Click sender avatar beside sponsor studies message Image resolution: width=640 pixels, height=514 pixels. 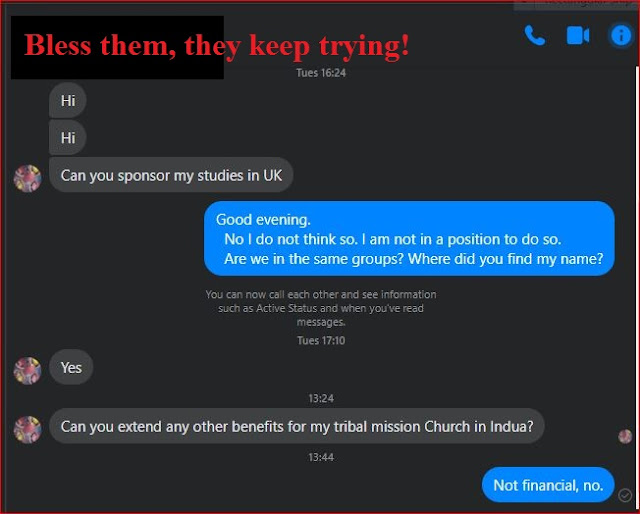pos(27,178)
